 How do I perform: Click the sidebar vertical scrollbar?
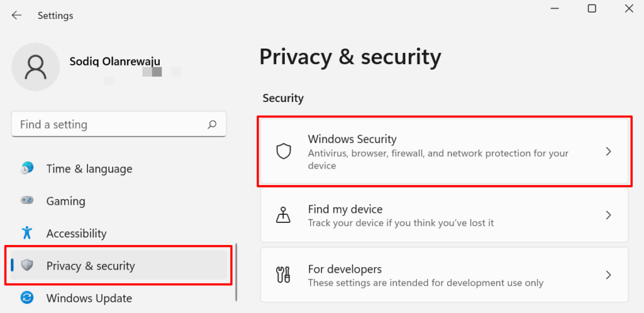(x=236, y=272)
